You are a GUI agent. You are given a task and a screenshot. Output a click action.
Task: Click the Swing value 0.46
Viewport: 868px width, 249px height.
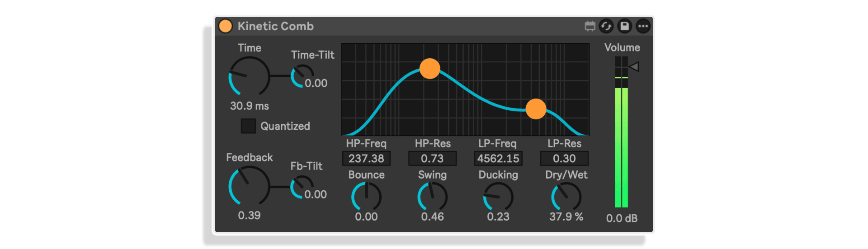tap(432, 217)
